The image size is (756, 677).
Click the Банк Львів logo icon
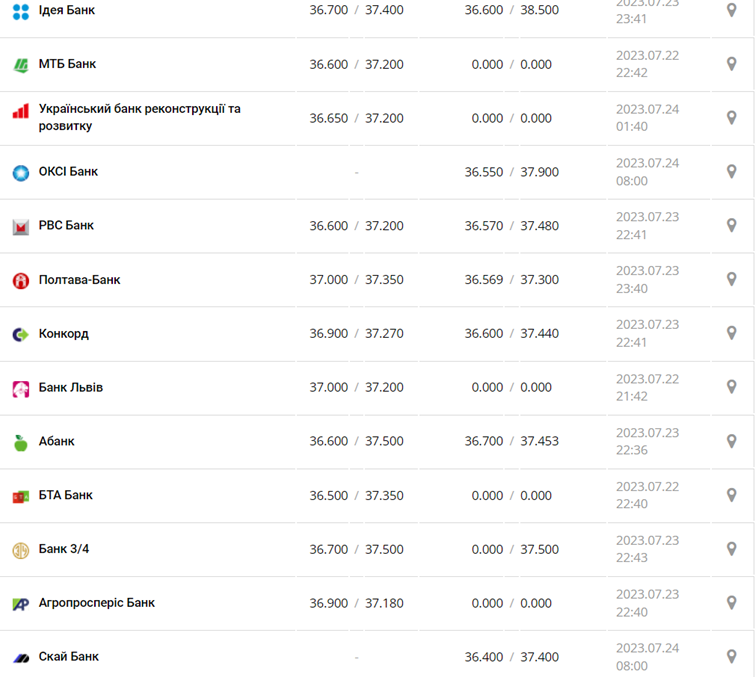20,388
